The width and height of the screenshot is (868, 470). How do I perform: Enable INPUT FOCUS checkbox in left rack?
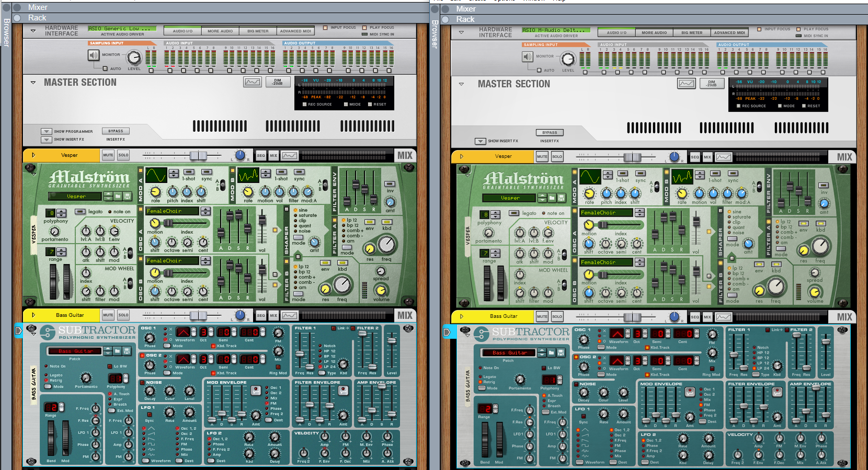(x=325, y=28)
